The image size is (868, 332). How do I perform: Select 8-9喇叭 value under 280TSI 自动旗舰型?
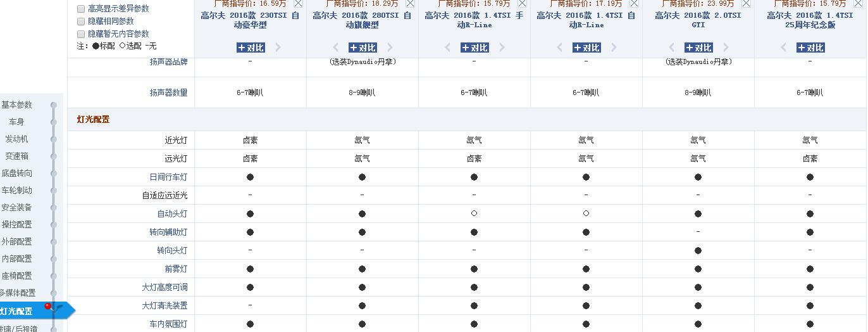click(x=363, y=93)
